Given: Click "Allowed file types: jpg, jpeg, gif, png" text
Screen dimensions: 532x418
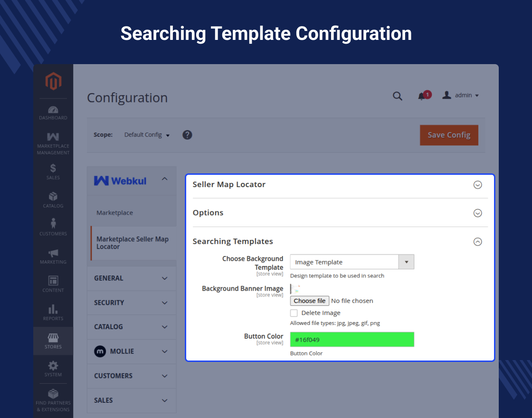Looking at the screenshot, I should [x=335, y=323].
